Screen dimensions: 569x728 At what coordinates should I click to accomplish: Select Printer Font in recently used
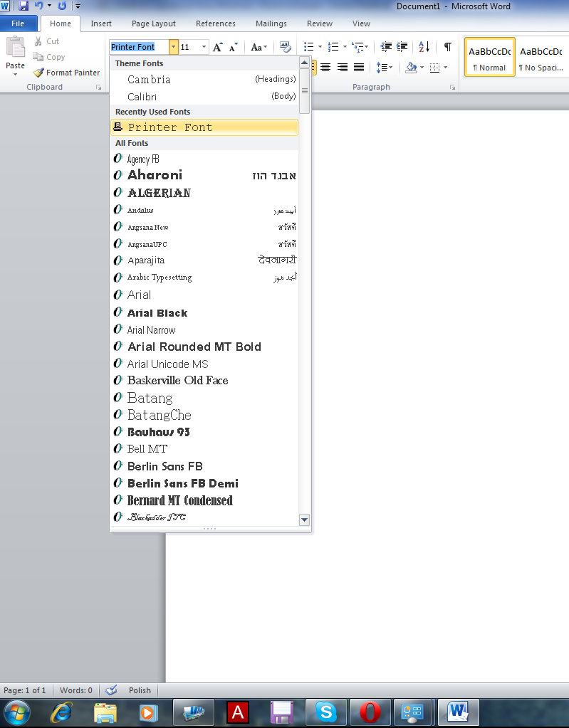(204, 127)
